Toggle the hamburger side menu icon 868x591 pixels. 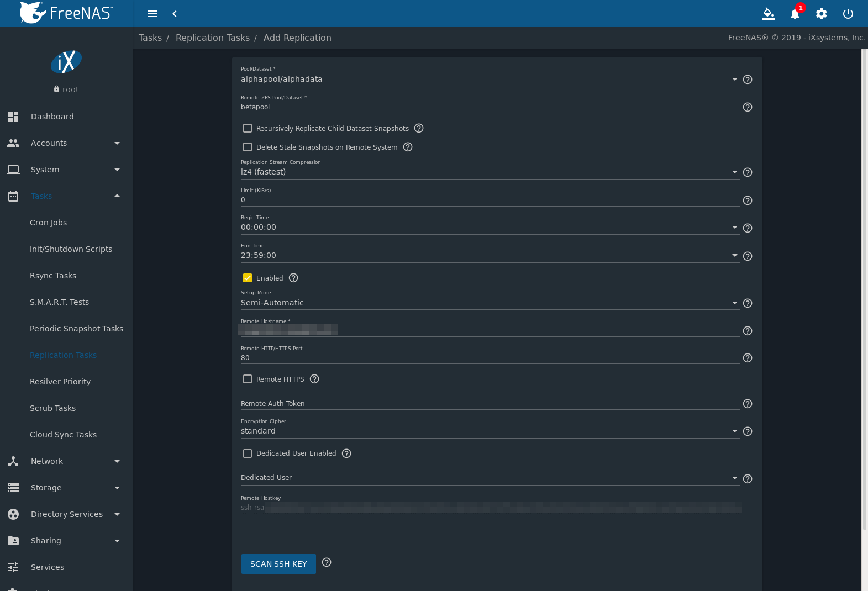pyautogui.click(x=152, y=14)
